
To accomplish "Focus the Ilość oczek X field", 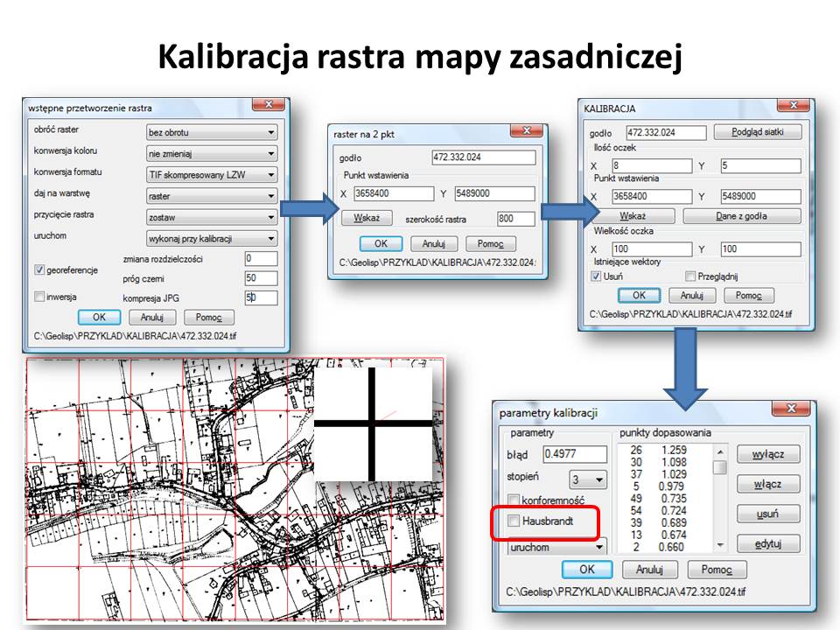I will click(652, 165).
